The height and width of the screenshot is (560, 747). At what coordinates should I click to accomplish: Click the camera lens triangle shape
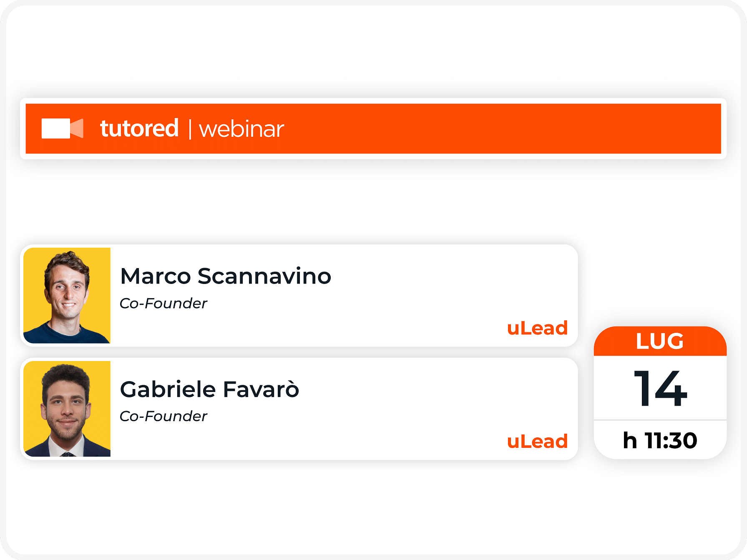pos(77,128)
